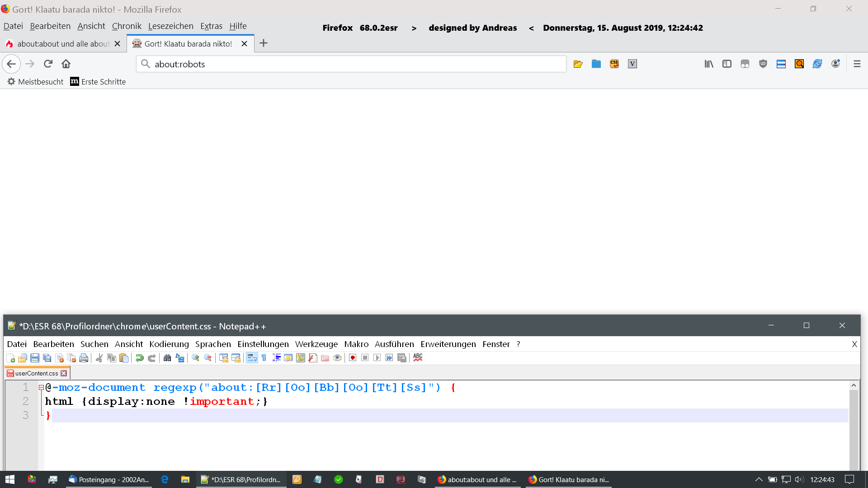Viewport: 868px width, 488px height.
Task: Open the Kodierung menu in Notepad++
Action: click(x=169, y=344)
